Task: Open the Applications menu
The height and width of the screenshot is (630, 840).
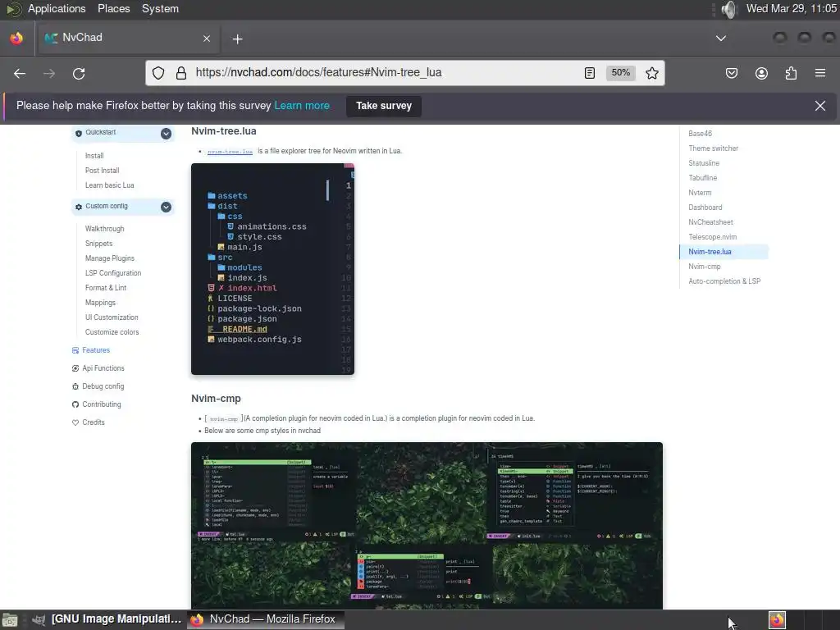Action: point(57,8)
